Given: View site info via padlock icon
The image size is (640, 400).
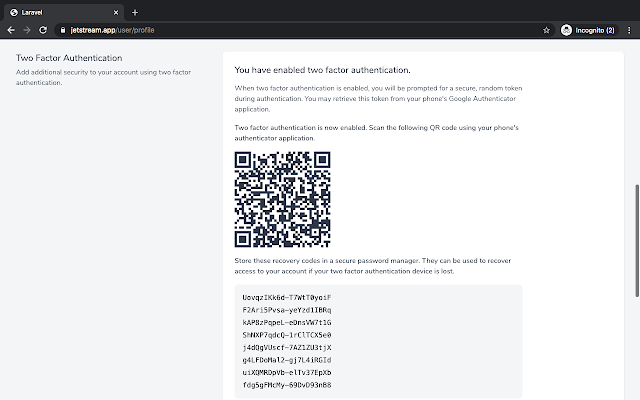Looking at the screenshot, I should tap(62, 30).
